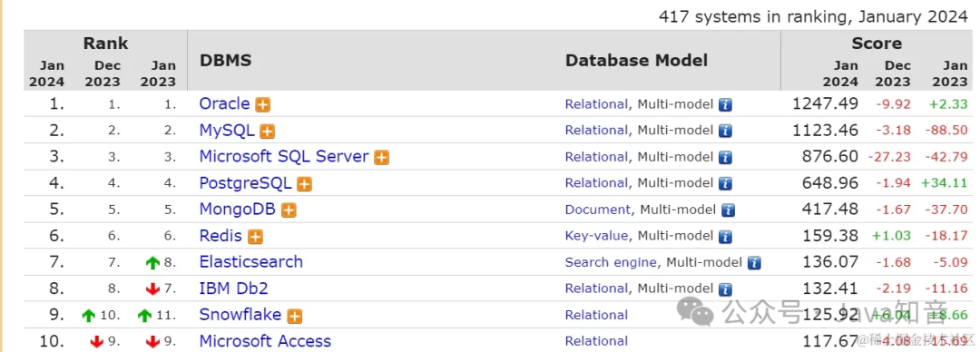Click green up arrow beside rank 11. Snowflake
980x352 pixels.
[145, 316]
